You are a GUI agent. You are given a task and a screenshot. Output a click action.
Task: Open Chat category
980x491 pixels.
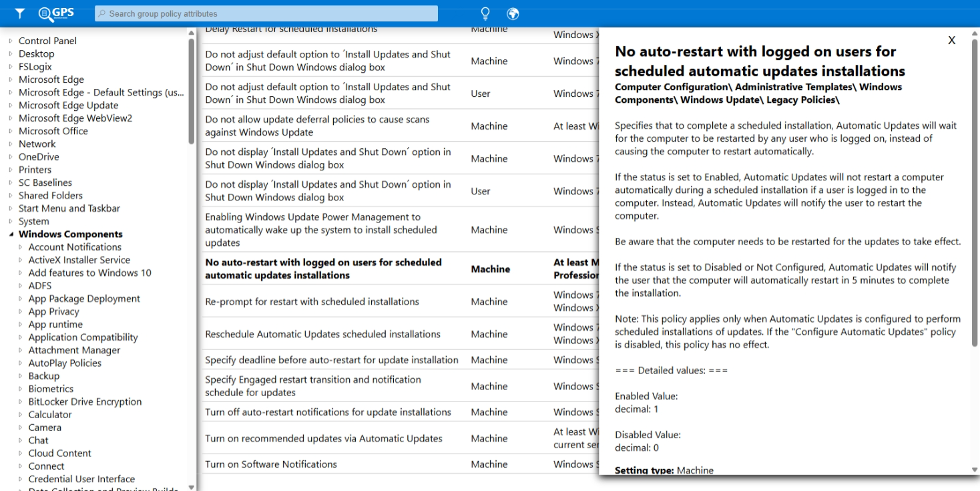(x=39, y=440)
